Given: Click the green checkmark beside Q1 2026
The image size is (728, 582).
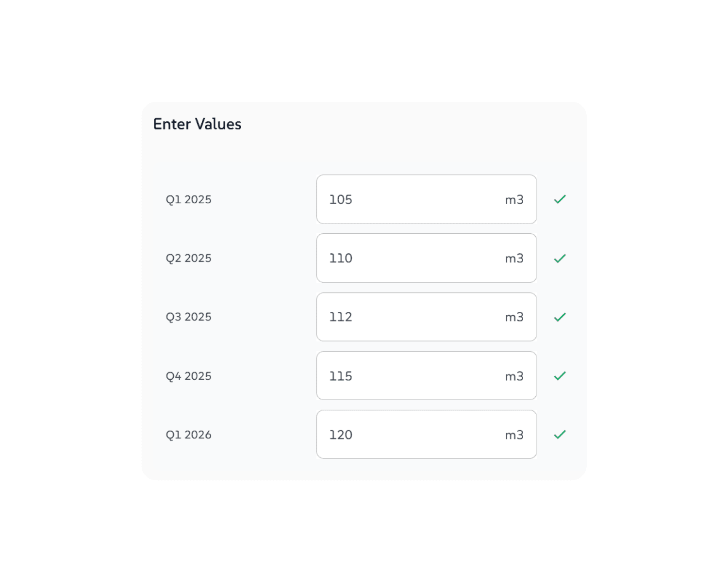Looking at the screenshot, I should click(x=560, y=435).
